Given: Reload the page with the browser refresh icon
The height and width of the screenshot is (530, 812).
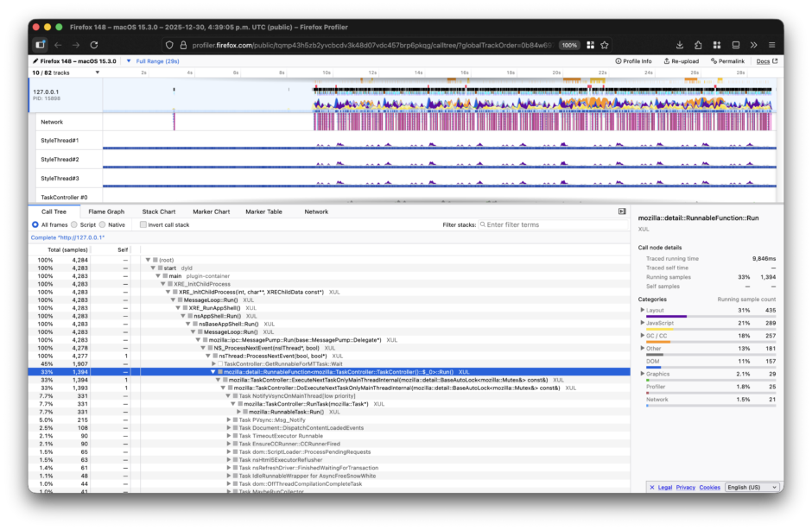Looking at the screenshot, I should 93,45.
